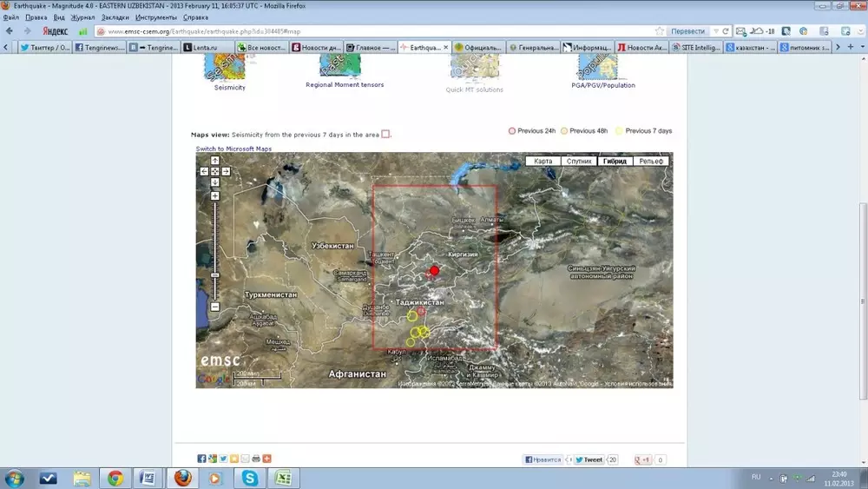
Task: Click Switch to Microsoft Maps link
Action: [233, 149]
